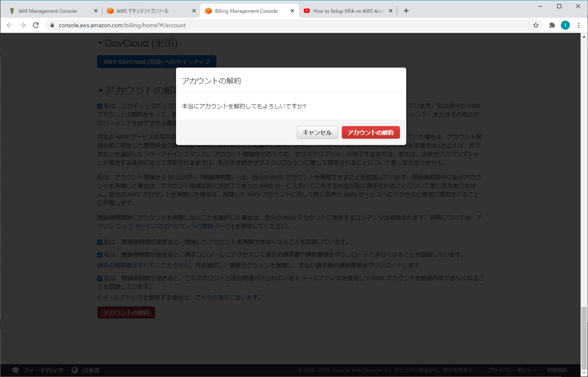The width and height of the screenshot is (588, 377).
Task: Open フィードバック in the footer
Action: click(x=43, y=370)
